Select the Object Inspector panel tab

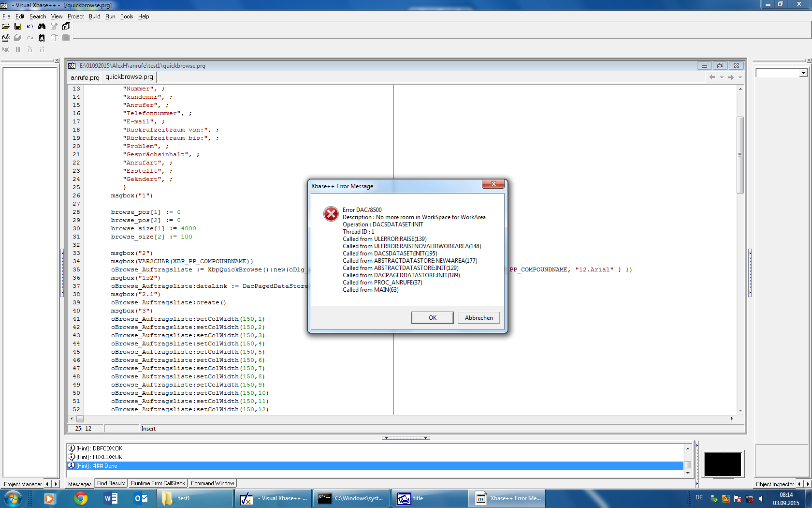click(775, 484)
